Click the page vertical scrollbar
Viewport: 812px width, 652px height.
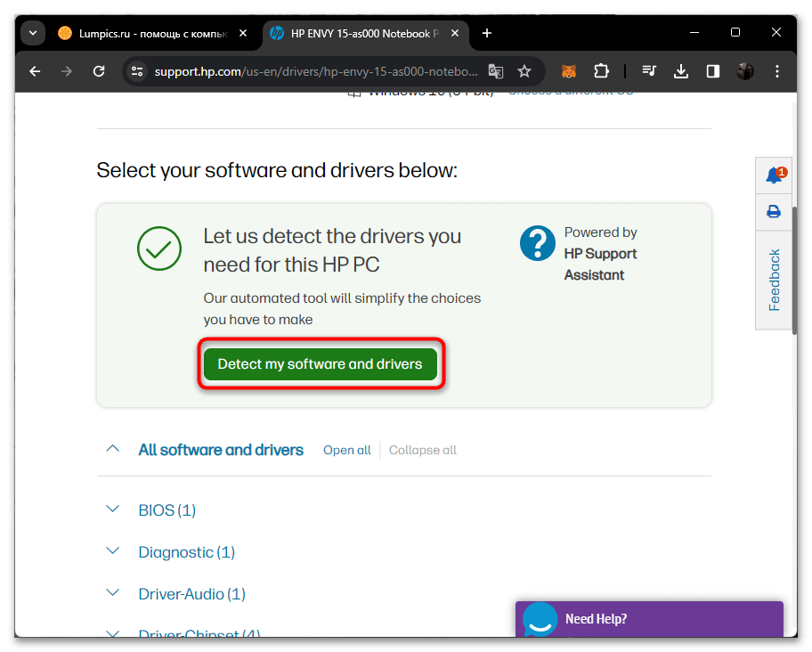click(794, 269)
